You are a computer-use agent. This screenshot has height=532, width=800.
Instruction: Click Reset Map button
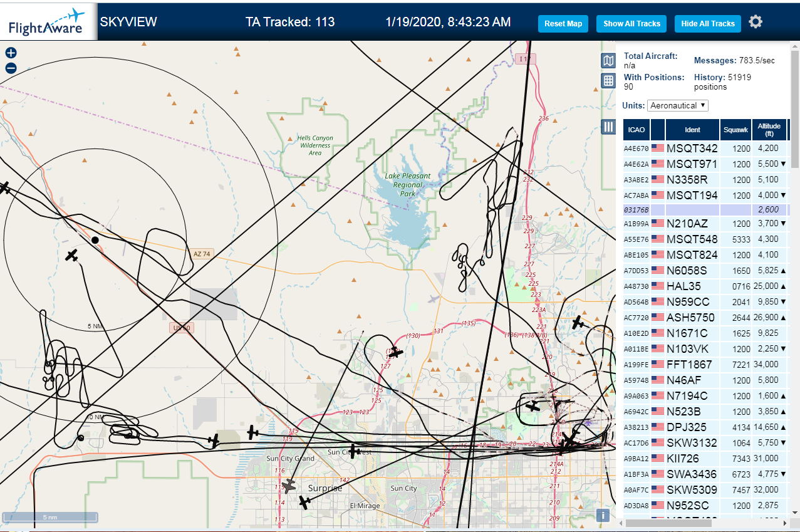point(563,24)
